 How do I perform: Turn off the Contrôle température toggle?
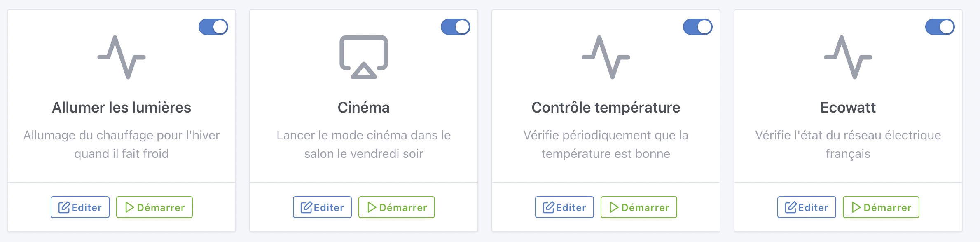click(698, 27)
